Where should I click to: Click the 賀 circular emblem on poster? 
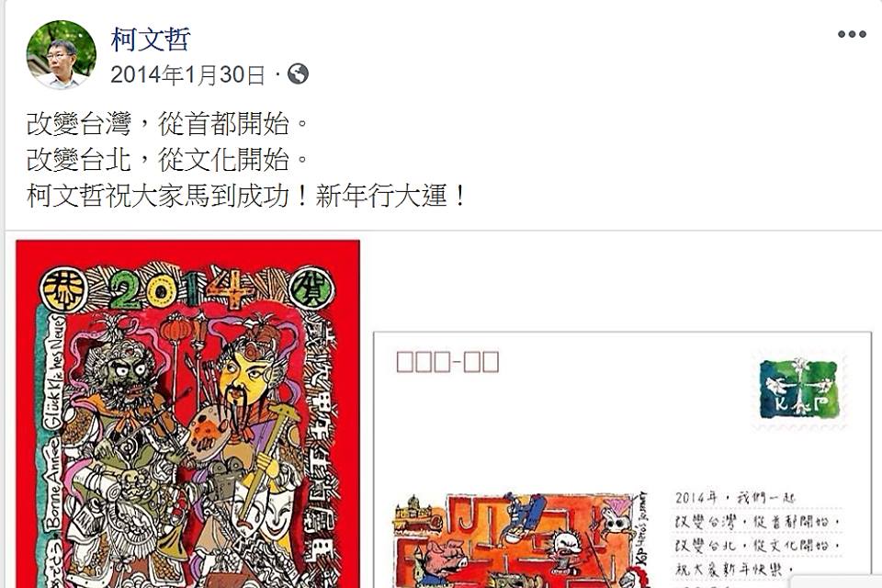tap(312, 289)
